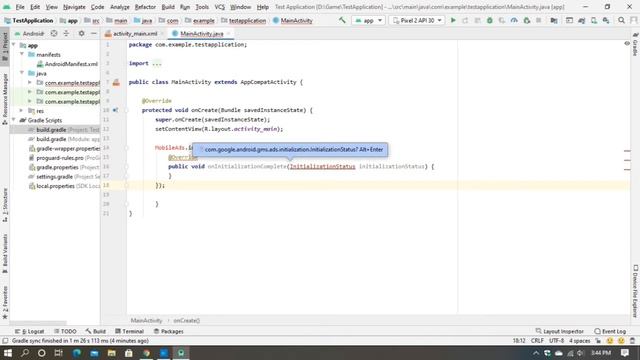Click the Project Structure folder icon
Image resolution: width=640 pixels, height=360 pixels.
554,20
